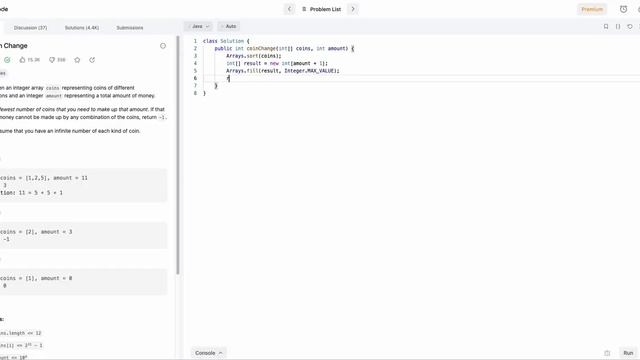Reset code with the circular arrow icon

pyautogui.click(x=630, y=27)
